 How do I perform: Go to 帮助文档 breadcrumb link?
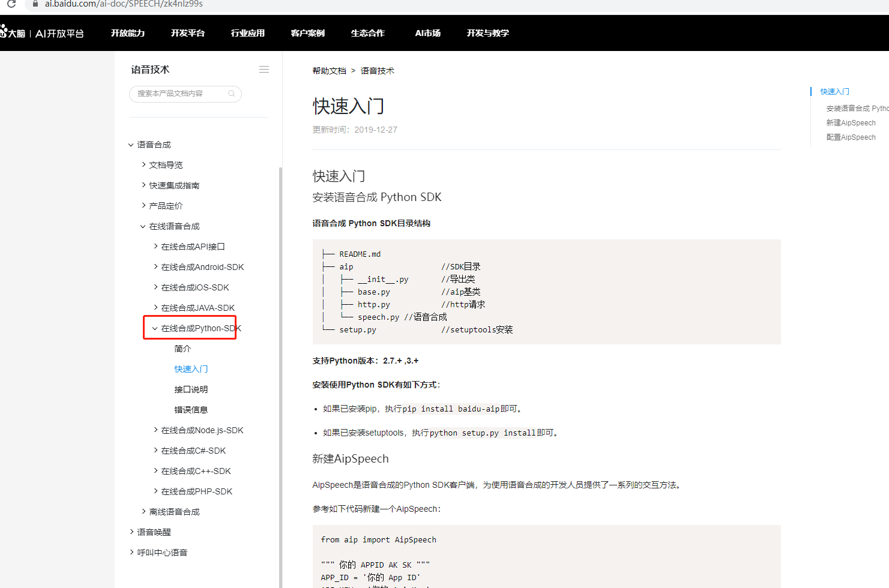click(x=329, y=71)
